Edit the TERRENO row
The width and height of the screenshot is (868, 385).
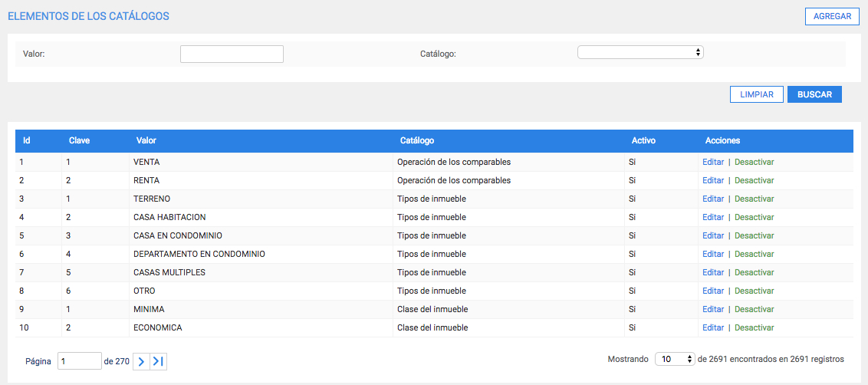point(713,199)
